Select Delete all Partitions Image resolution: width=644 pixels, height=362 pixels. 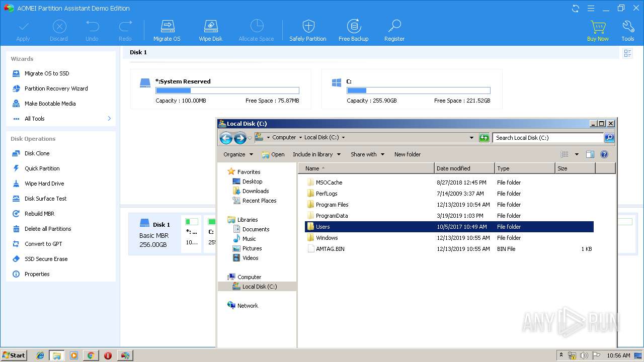[x=48, y=229]
